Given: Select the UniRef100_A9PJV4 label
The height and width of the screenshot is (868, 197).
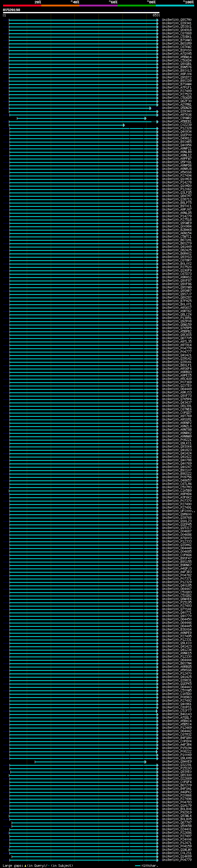Looking at the screenshot, I should coord(177,74).
